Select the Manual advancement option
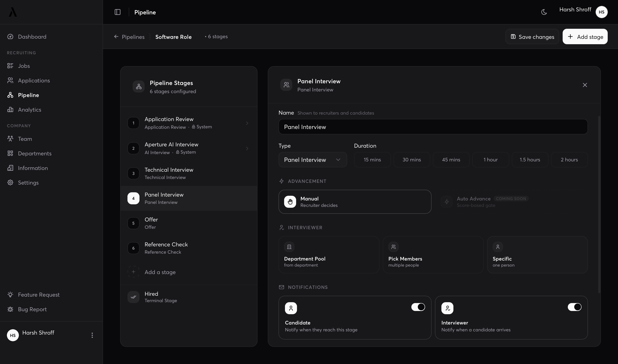618x364 pixels. pyautogui.click(x=355, y=202)
